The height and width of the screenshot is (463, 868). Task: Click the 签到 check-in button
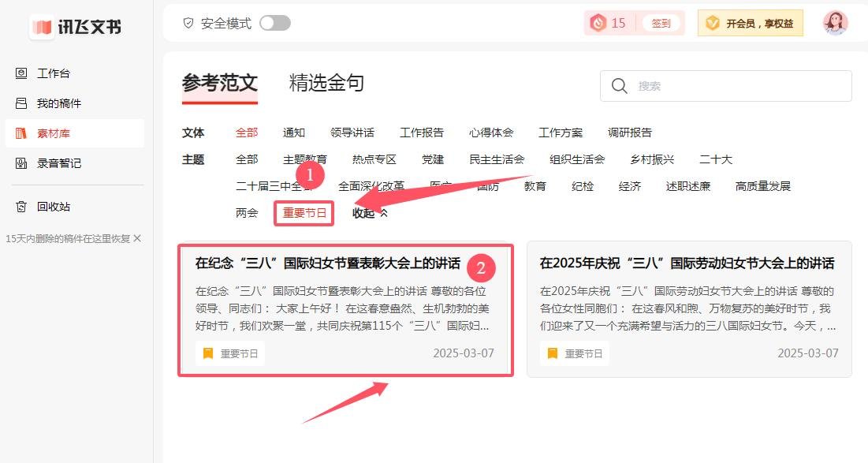click(661, 23)
